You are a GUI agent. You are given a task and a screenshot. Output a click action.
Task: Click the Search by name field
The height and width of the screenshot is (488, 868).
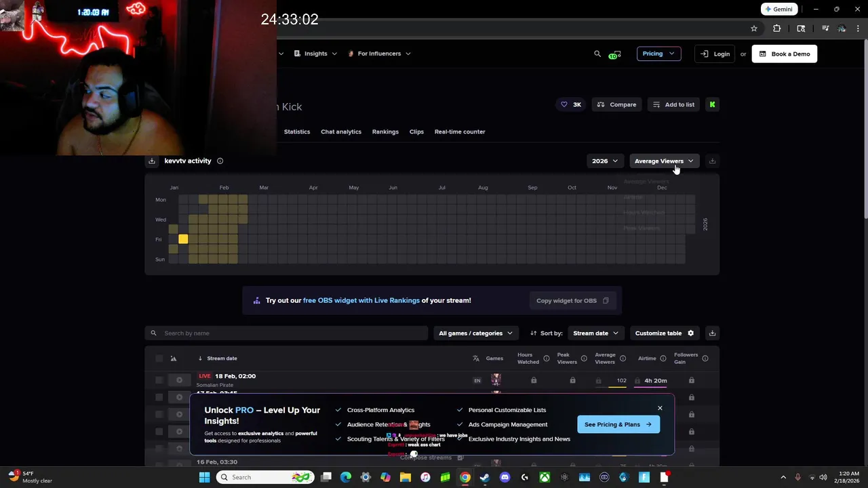(286, 333)
